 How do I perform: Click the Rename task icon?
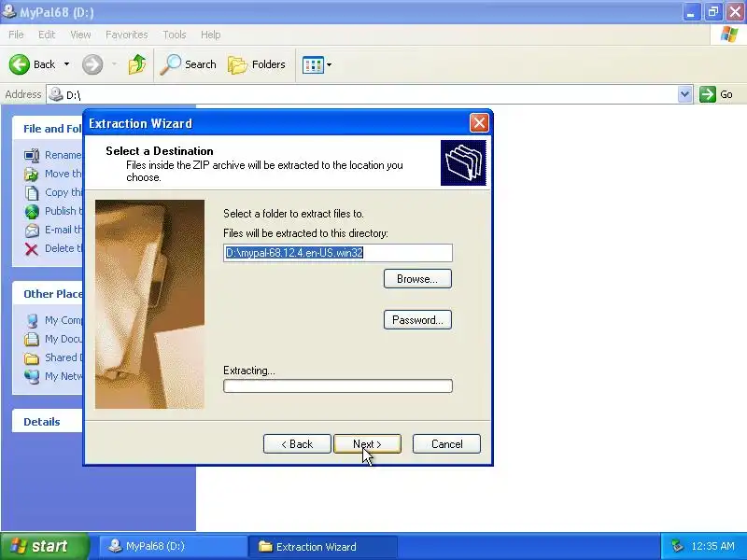(32, 155)
